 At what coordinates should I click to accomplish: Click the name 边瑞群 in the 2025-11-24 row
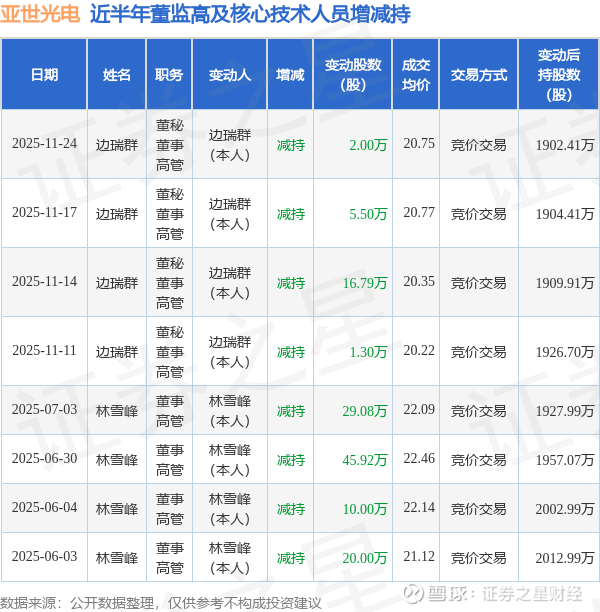tap(117, 145)
